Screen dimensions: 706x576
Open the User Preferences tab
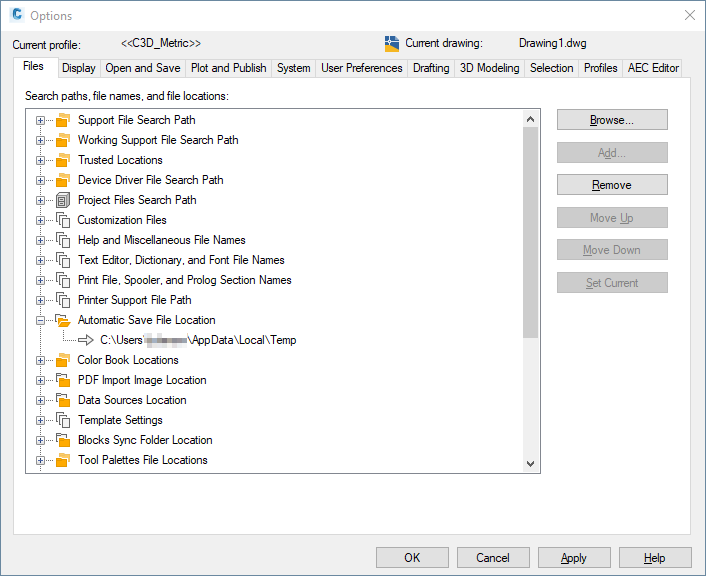tap(362, 68)
